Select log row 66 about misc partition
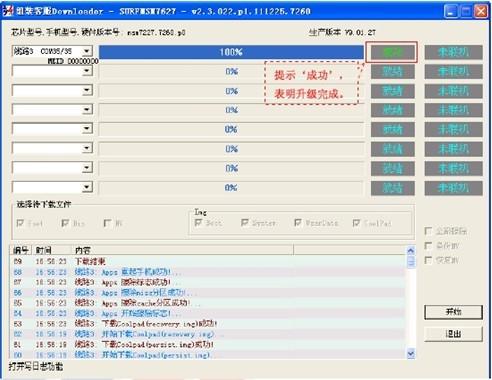The image size is (492, 380). [208, 293]
